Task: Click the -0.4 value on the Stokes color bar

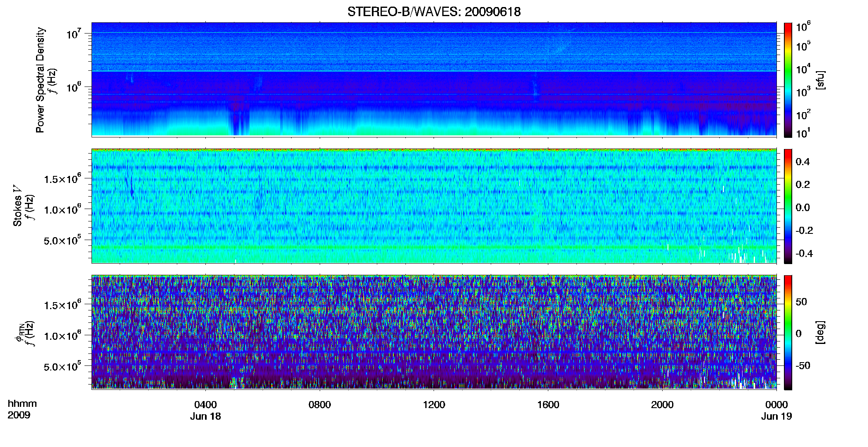Action: click(804, 253)
